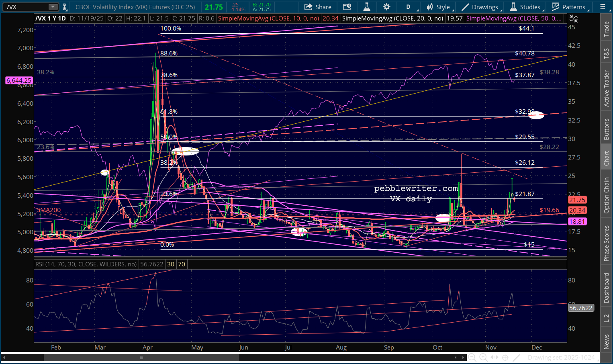613x364 pixels.
Task: Open the Studies menu
Action: pos(525,7)
